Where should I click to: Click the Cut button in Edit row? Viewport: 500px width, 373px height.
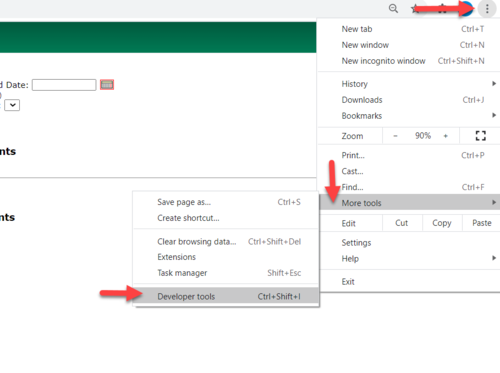pyautogui.click(x=402, y=223)
